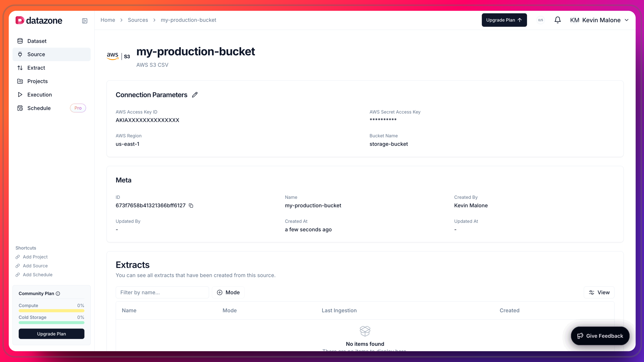The height and width of the screenshot is (362, 644).
Task: Go to Projects in sidebar
Action: [51, 81]
